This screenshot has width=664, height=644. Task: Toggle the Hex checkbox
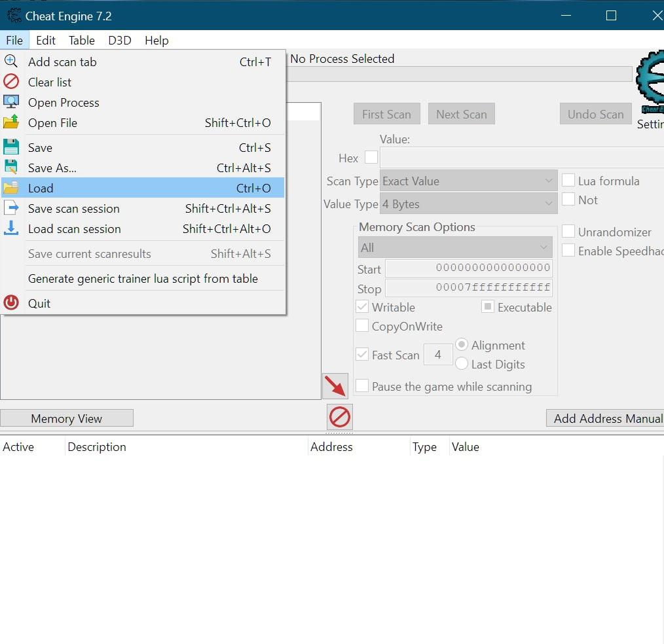pyautogui.click(x=371, y=158)
